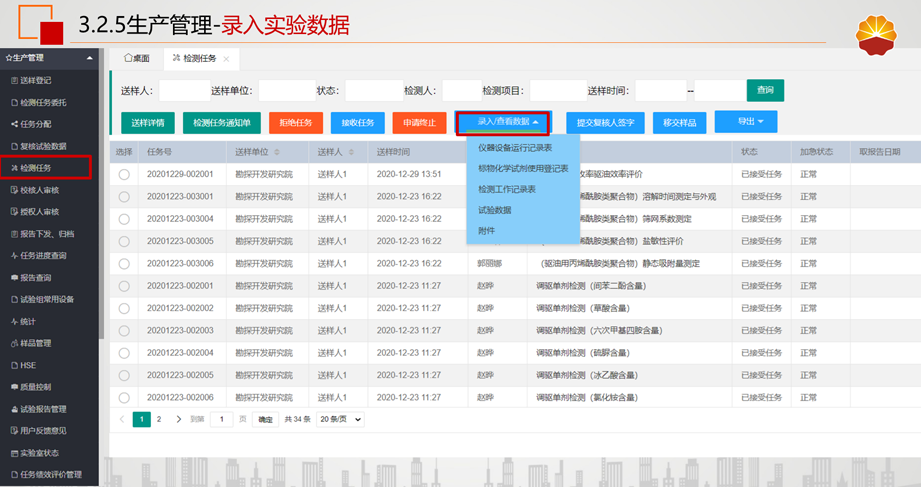Go to 报告下发、归档 in sidebar
The height and width of the screenshot is (487, 921).
[42, 234]
